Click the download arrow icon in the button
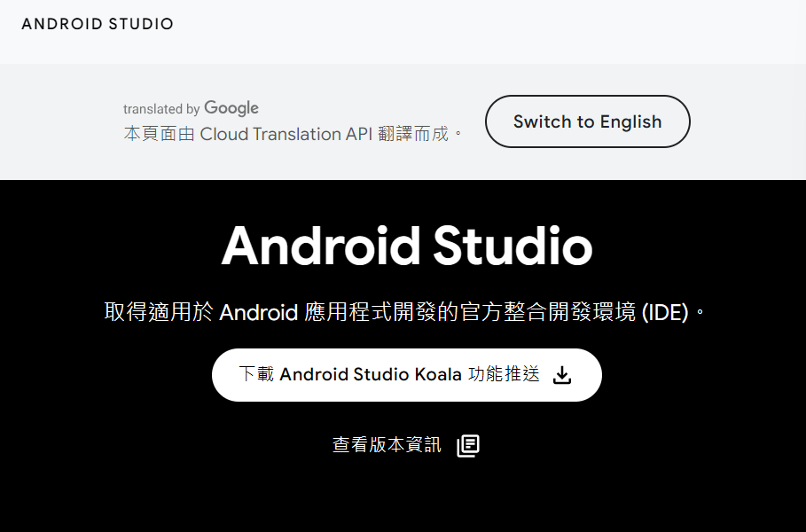Viewport: 806px width, 532px height. tap(562, 375)
